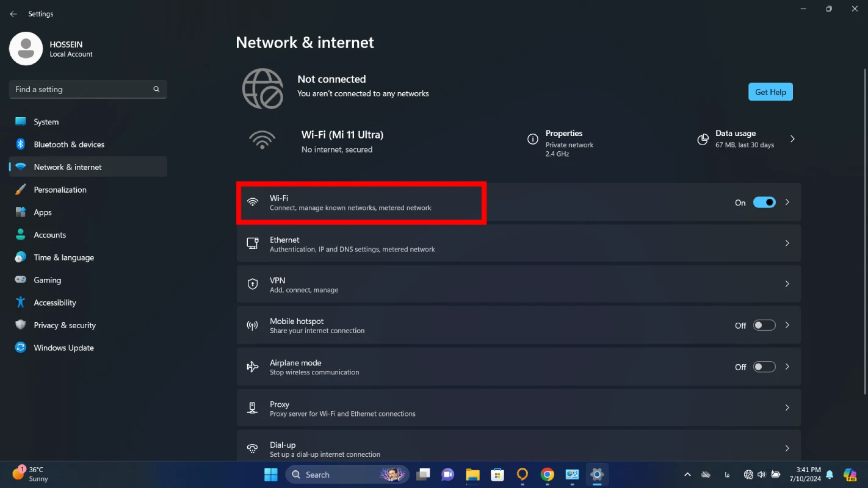Expand the Proxy settings chevron
The height and width of the screenshot is (488, 868).
pos(787,407)
